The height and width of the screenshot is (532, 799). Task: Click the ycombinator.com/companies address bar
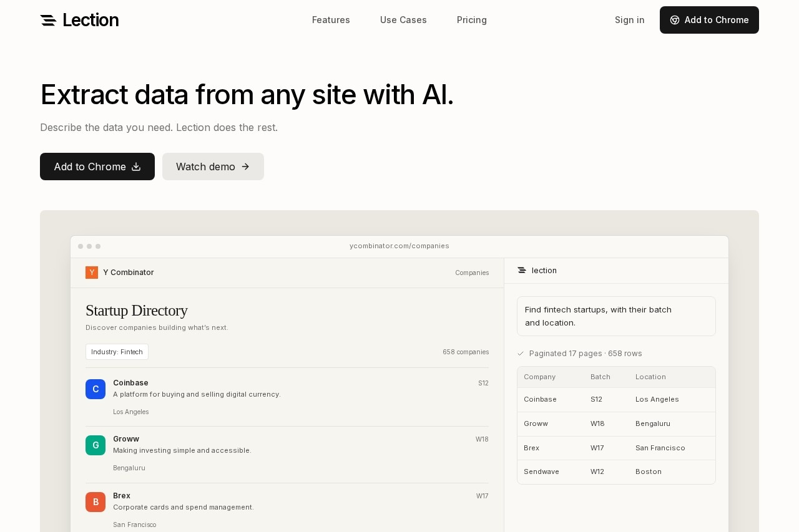click(399, 246)
